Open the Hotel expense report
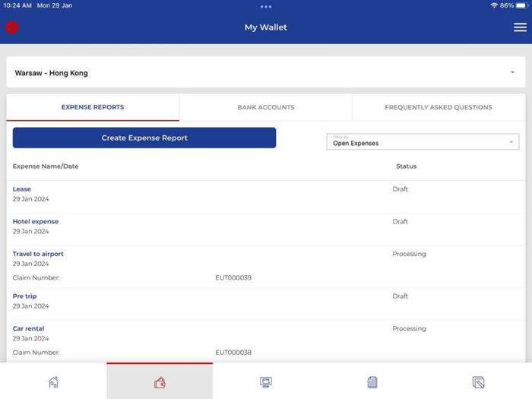532x399 pixels. [36, 222]
